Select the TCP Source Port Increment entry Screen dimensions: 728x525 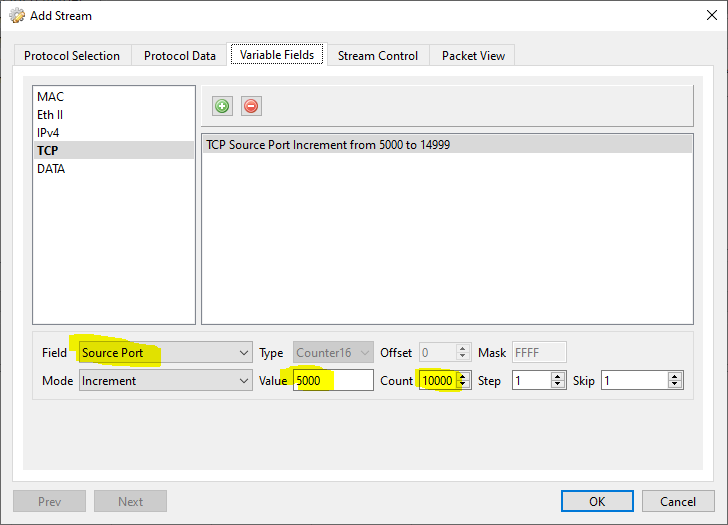point(447,145)
